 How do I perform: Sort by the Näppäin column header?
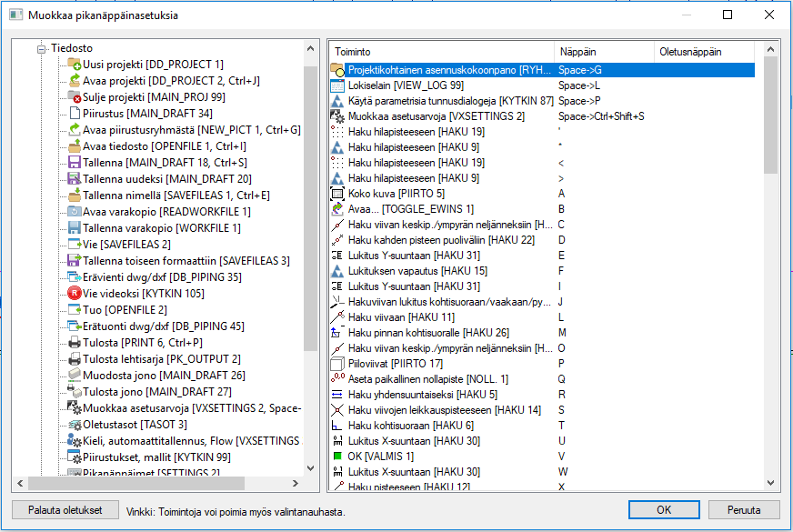tap(603, 52)
